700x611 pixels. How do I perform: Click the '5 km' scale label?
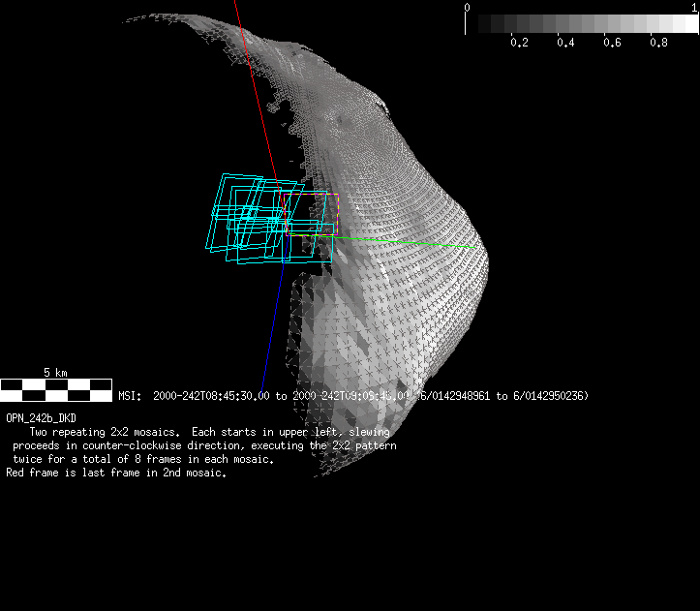point(55,373)
